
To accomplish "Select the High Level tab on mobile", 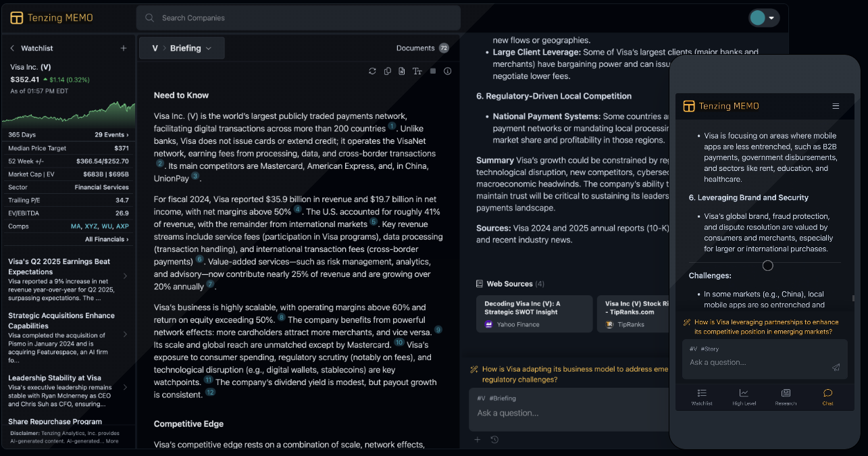I will (744, 397).
